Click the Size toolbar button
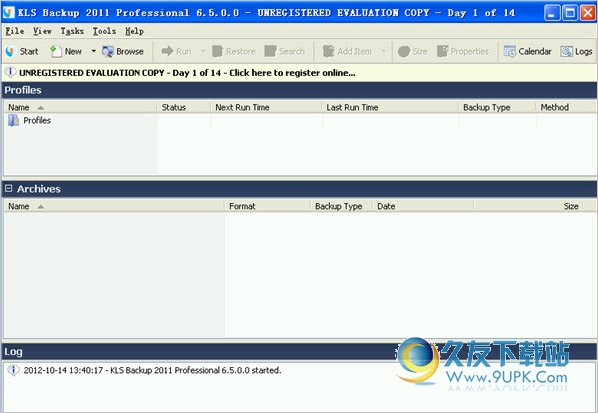Viewport: 598px width, 413px height. tap(412, 51)
